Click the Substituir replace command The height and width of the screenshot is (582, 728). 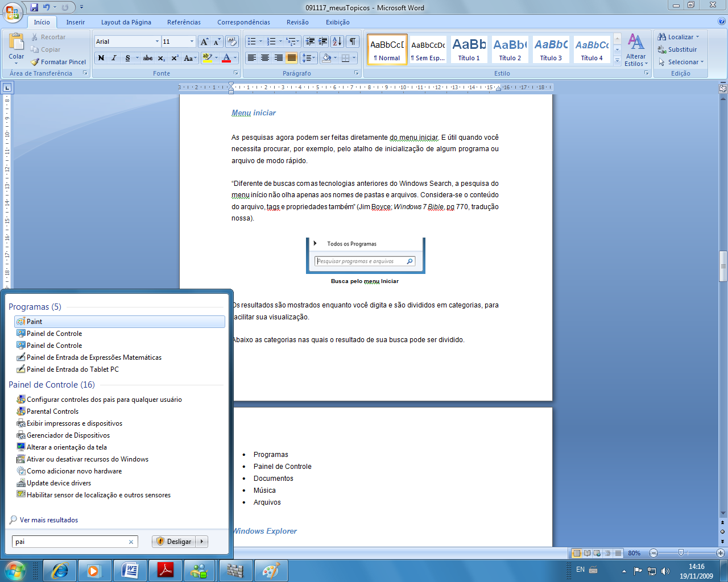click(677, 49)
